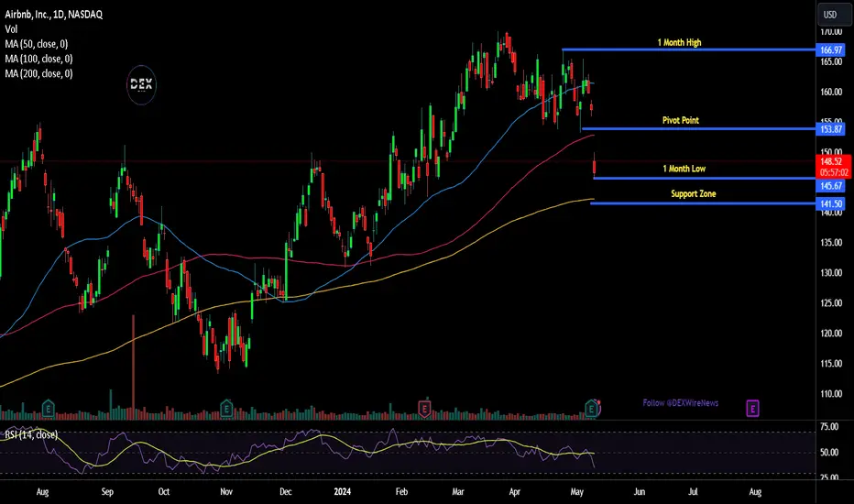Click the Nov label on time axis
The height and width of the screenshot is (504, 854).
click(226, 492)
